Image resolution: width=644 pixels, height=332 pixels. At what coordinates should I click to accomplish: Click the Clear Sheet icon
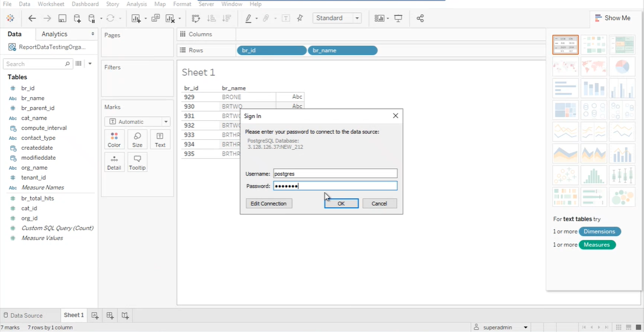(x=170, y=18)
